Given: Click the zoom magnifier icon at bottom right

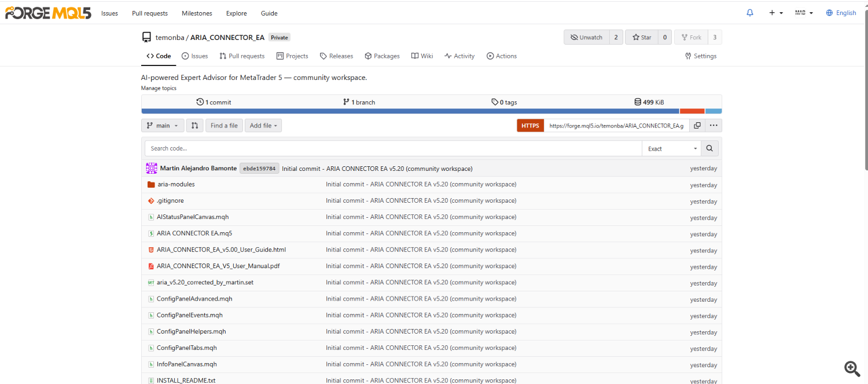Looking at the screenshot, I should point(852,368).
